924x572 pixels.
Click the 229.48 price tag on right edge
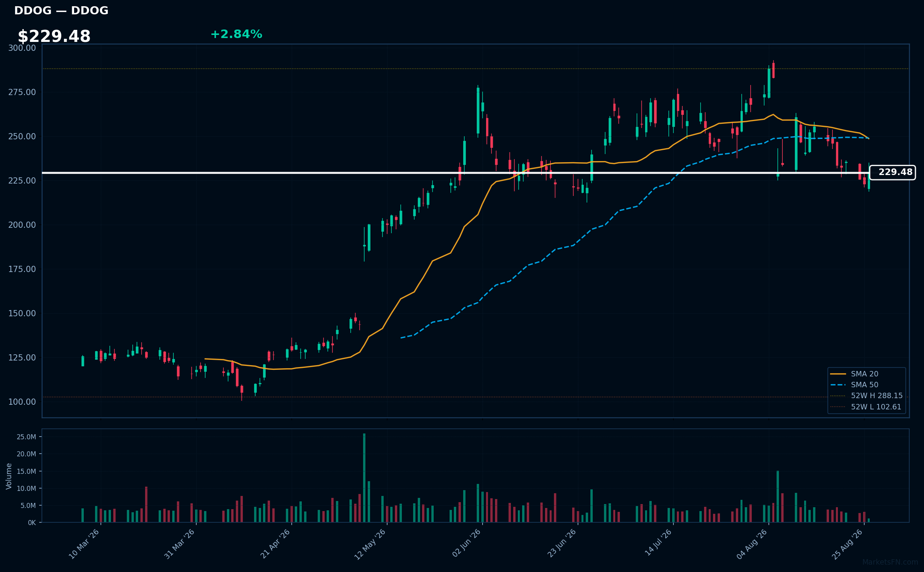coord(893,172)
